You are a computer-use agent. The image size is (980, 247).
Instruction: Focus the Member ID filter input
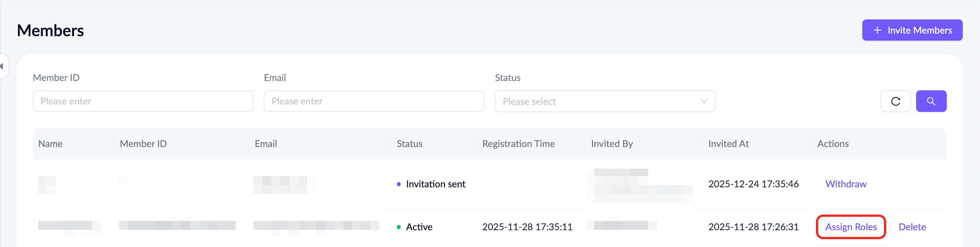[143, 101]
